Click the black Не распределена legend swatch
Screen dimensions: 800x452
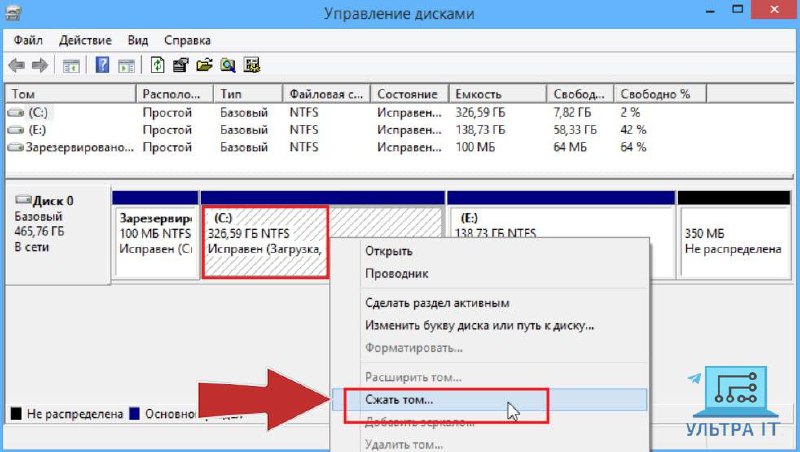click(15, 413)
